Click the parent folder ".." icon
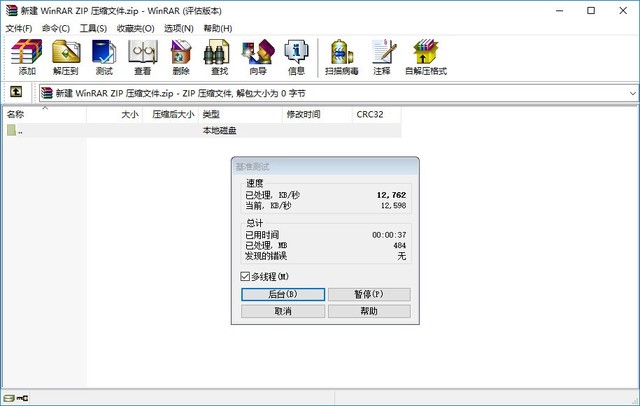 coord(11,130)
